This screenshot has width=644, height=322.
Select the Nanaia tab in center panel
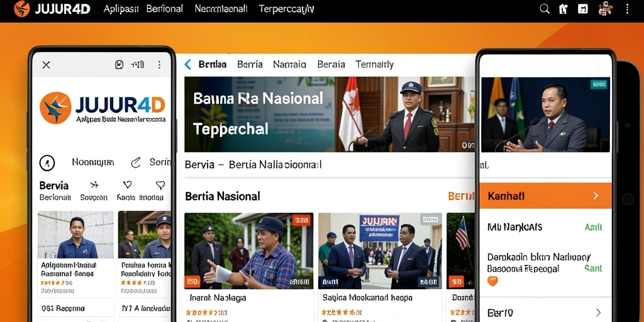(289, 65)
